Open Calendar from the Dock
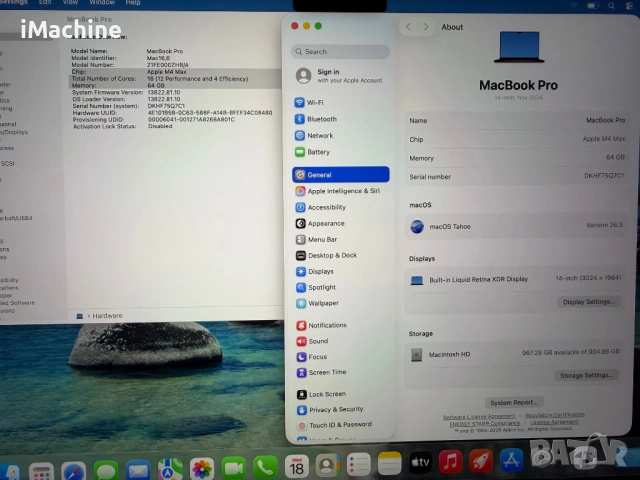This screenshot has width=640, height=480. [x=297, y=466]
